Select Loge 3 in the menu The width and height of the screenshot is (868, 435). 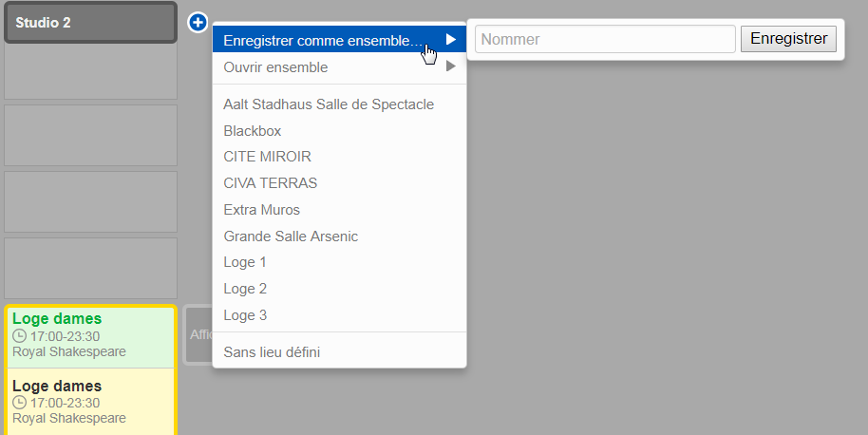coord(245,314)
